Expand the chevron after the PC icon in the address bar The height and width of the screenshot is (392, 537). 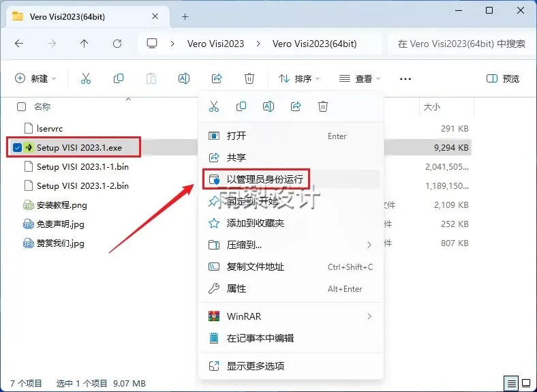[172, 44]
